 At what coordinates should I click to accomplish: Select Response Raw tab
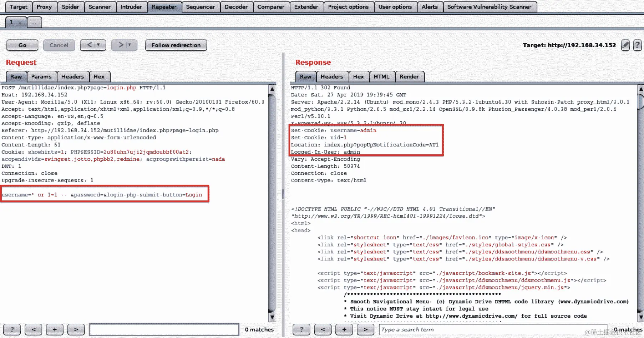pos(306,76)
